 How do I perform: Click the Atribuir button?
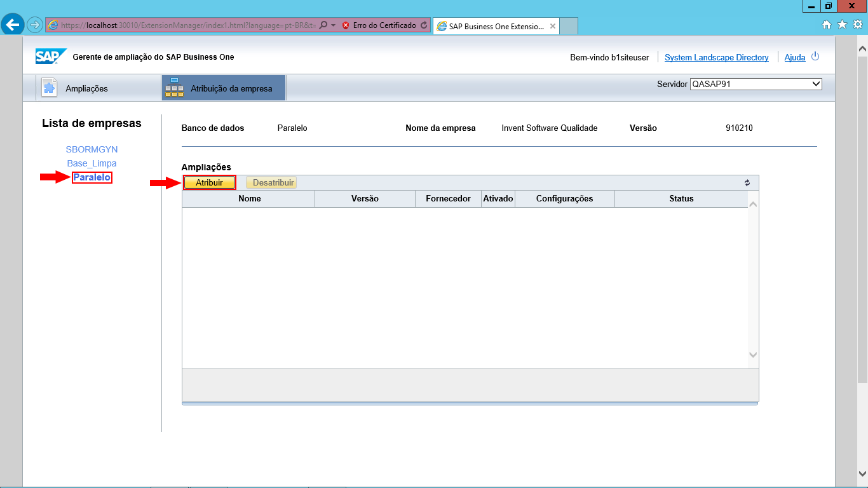[x=209, y=182]
